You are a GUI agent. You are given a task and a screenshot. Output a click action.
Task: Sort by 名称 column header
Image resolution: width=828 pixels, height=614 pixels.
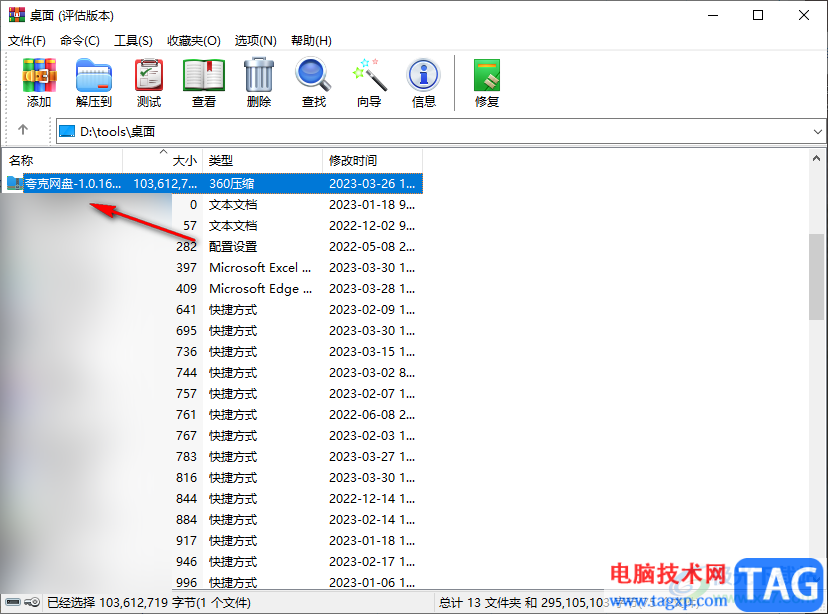pos(63,160)
